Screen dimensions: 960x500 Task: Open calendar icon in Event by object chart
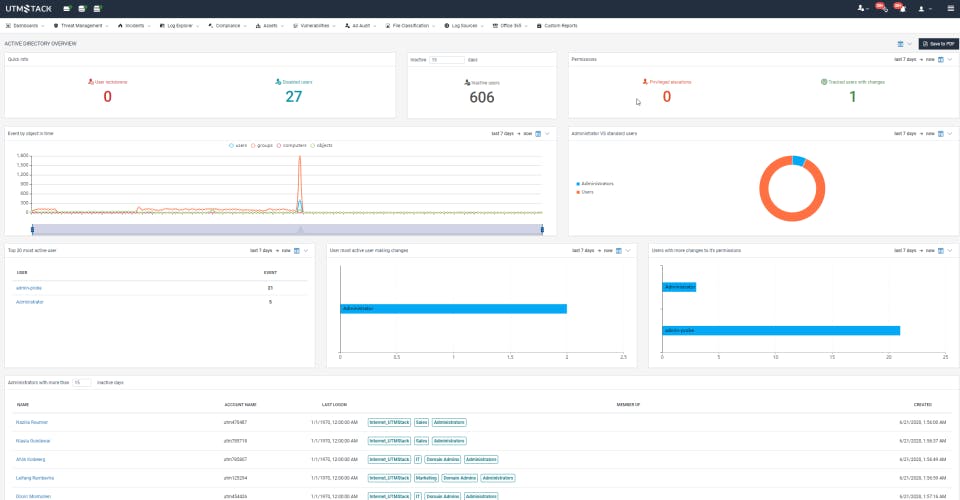coord(538,133)
